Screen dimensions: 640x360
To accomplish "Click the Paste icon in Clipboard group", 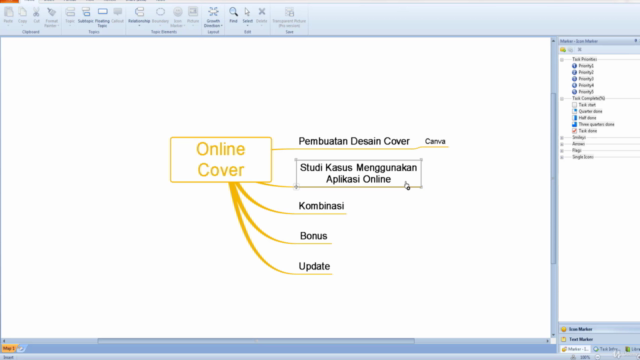I will coord(8,12).
